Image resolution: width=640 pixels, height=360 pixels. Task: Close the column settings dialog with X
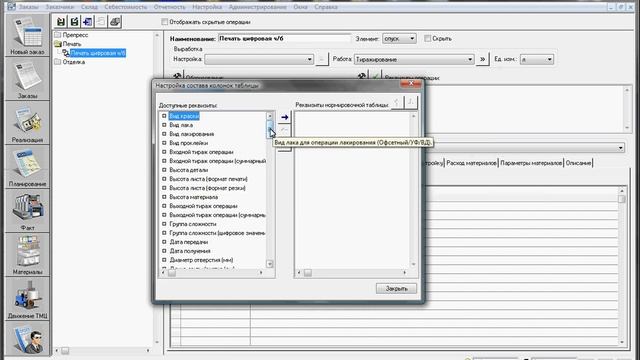coord(411,84)
